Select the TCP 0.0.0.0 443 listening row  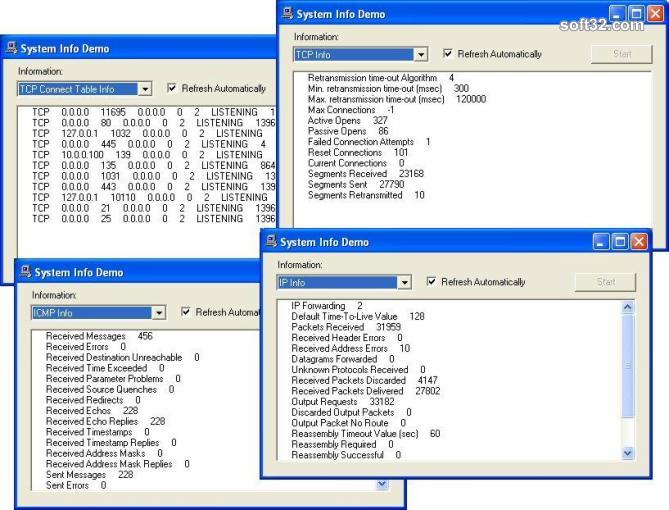(154, 187)
